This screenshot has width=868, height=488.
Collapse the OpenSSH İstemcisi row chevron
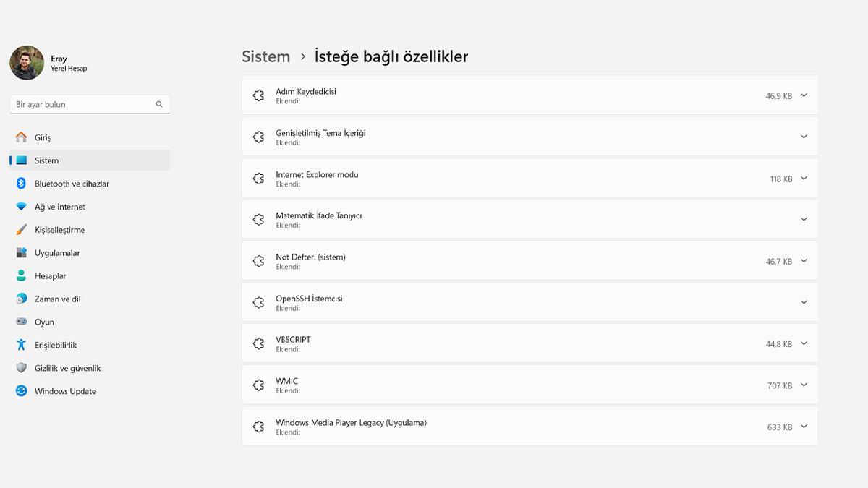[804, 302]
